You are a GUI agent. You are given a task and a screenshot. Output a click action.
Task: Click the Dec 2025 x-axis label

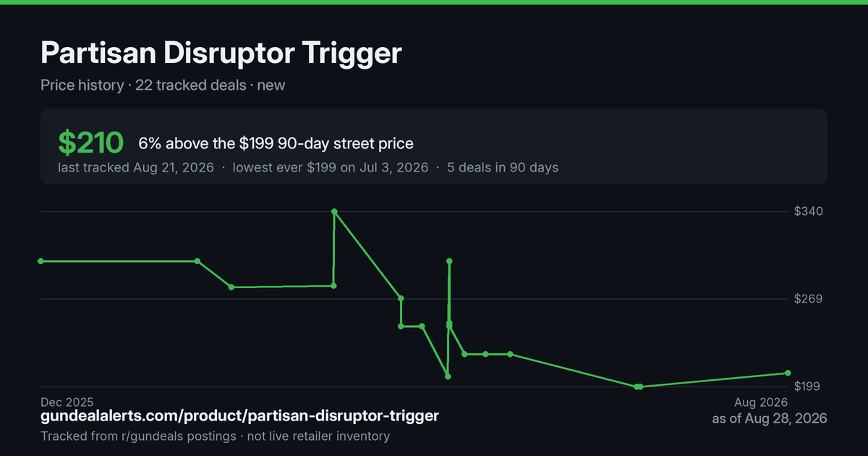[67, 402]
